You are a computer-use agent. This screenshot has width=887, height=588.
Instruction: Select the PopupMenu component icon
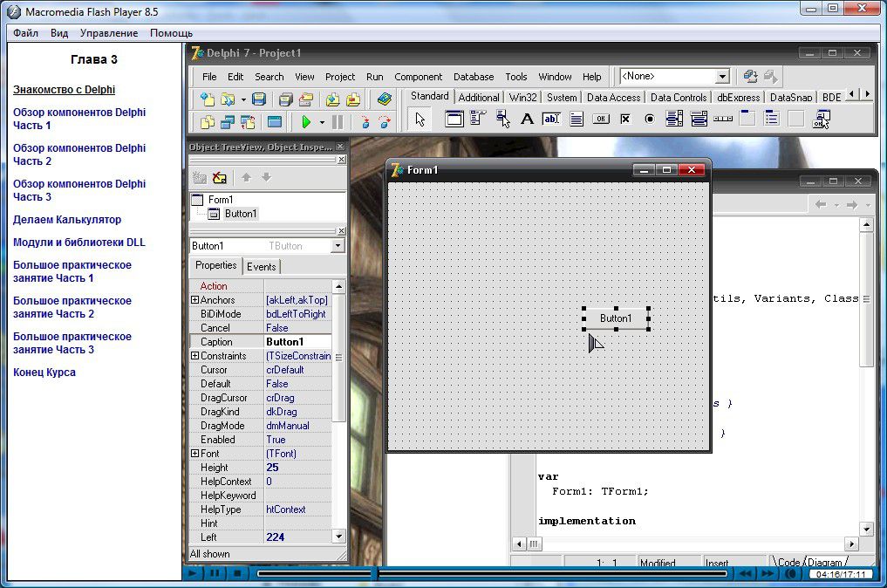point(502,119)
